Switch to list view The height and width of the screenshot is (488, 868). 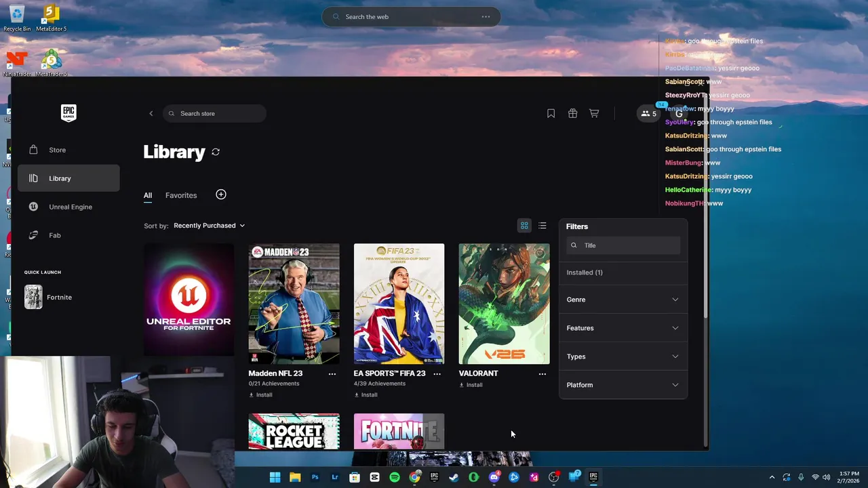(x=542, y=225)
